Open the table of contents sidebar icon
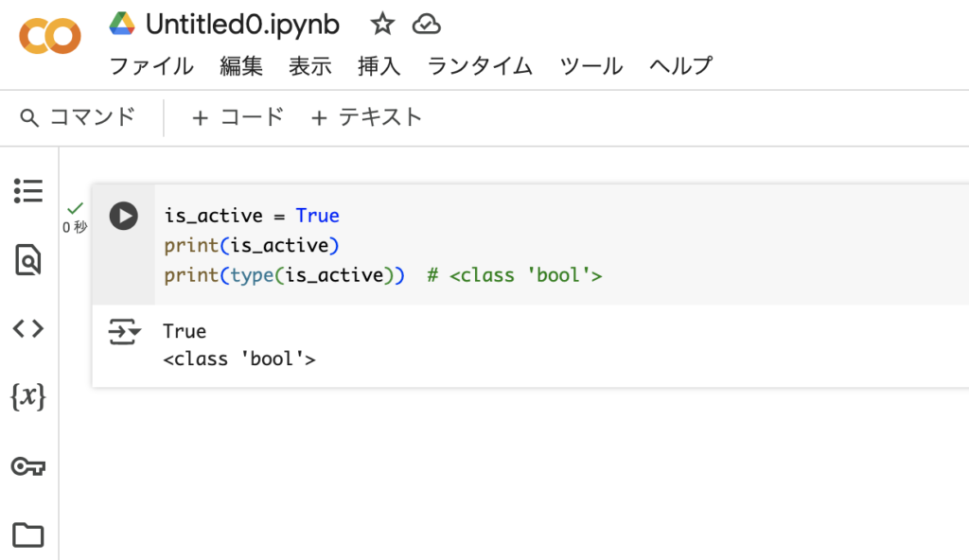 pyautogui.click(x=28, y=191)
